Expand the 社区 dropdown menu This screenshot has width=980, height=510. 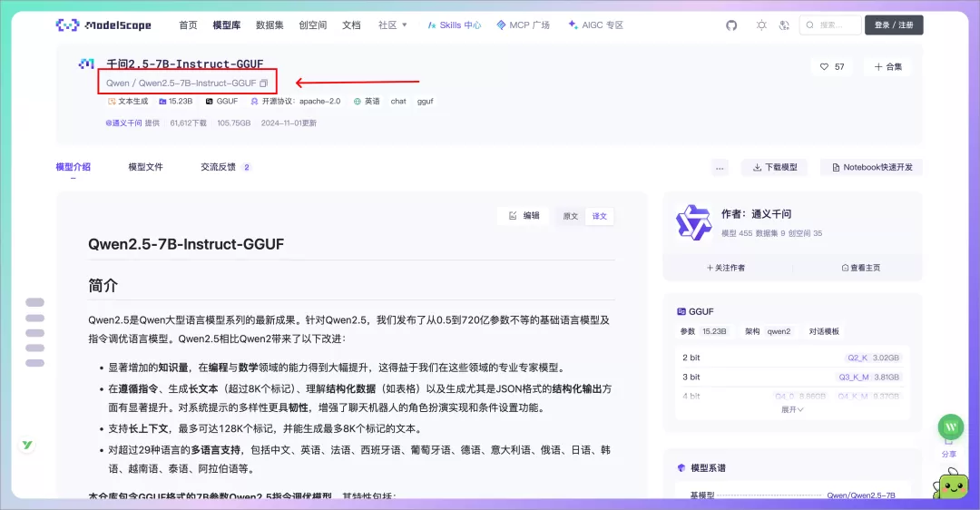393,25
